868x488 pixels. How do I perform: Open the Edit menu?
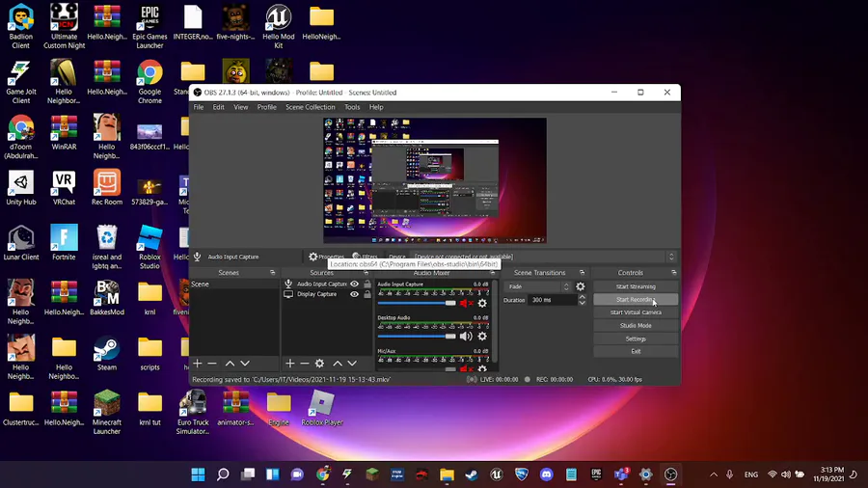219,107
